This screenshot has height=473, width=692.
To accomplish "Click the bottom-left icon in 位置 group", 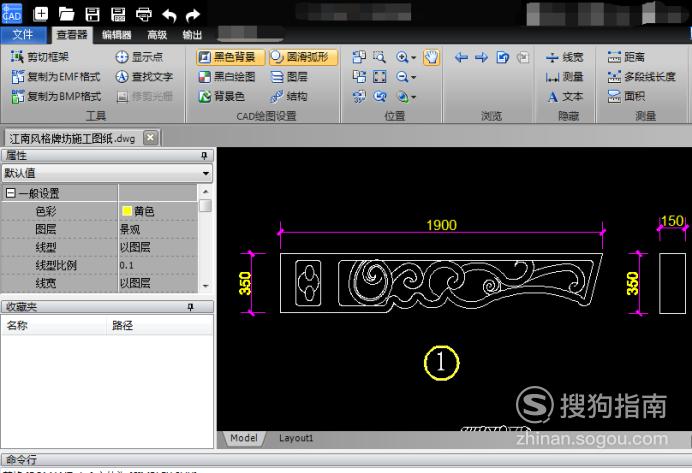I will (x=359, y=96).
